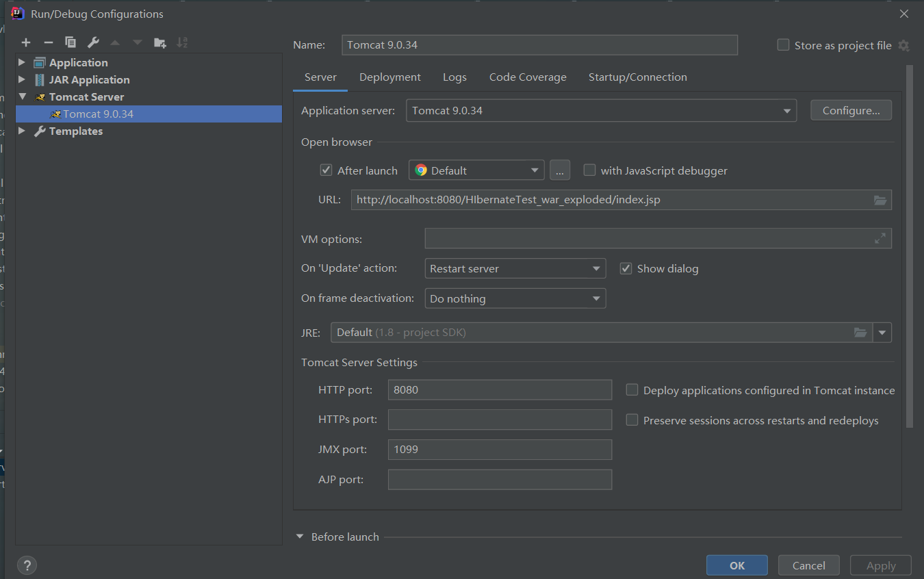
Task: Toggle Show dialog checkbox
Action: [x=626, y=268]
